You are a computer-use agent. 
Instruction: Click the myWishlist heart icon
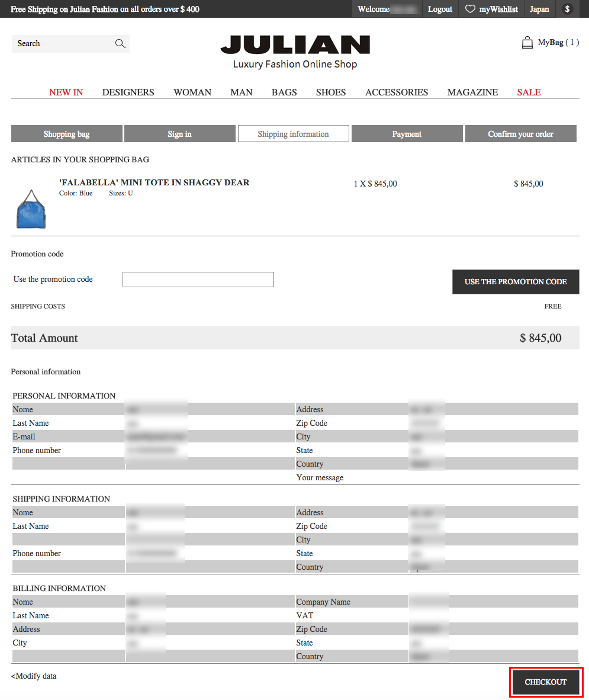(470, 9)
